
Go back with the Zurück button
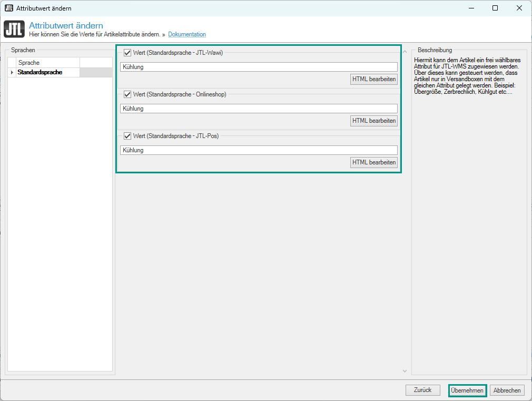[x=422, y=390]
